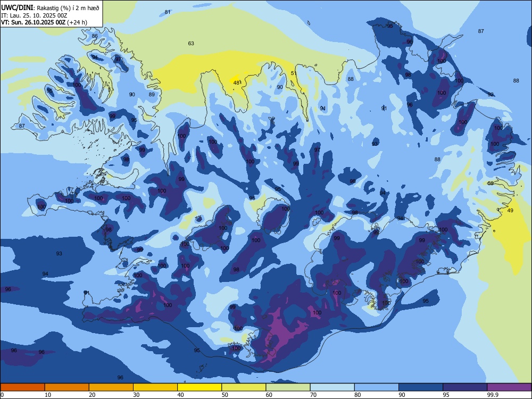Click the light green 60–70 legend swatch

click(288, 387)
